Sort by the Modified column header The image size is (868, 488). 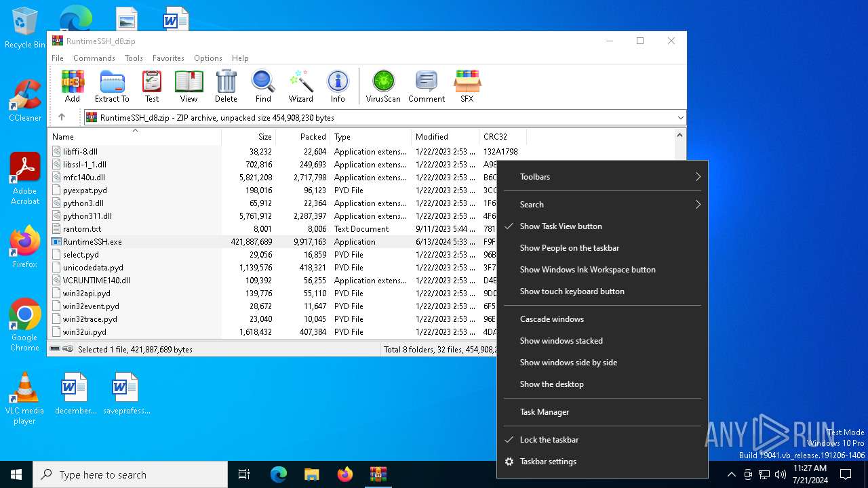(x=445, y=136)
